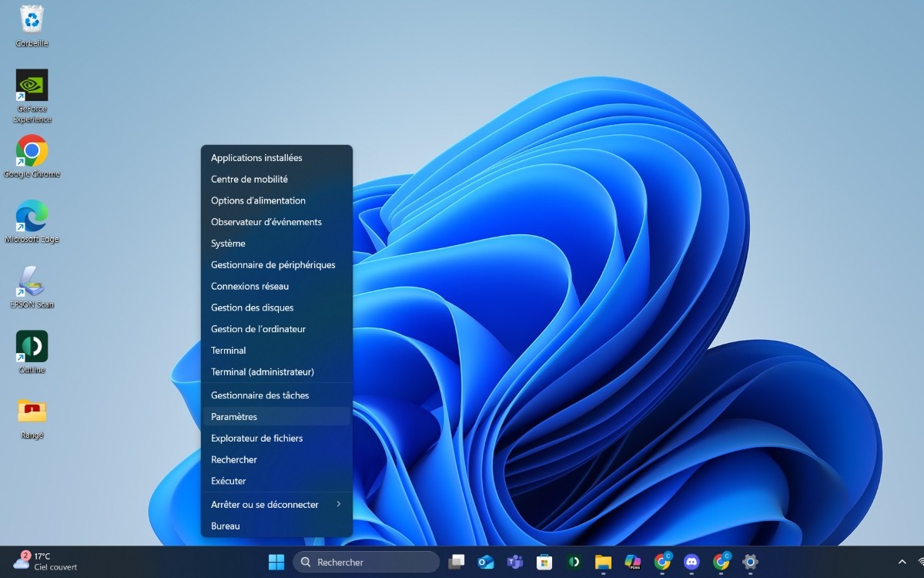This screenshot has height=578, width=924.
Task: Open Settings from the taskbar gear icon
Action: (x=749, y=562)
